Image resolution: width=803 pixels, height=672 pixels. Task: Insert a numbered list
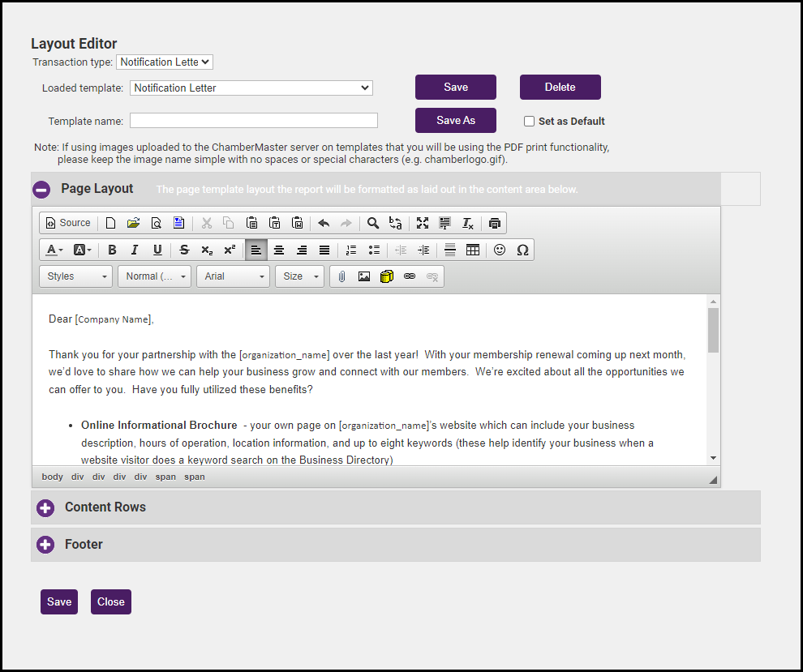(351, 250)
